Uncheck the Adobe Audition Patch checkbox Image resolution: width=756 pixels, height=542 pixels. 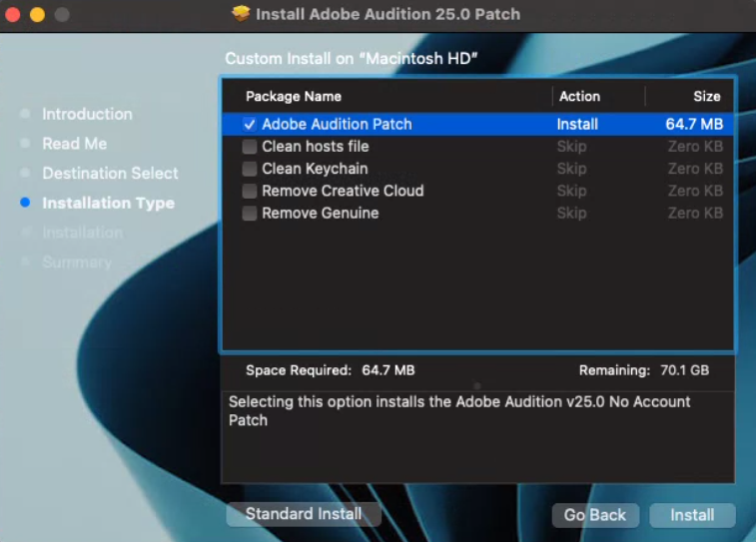(250, 125)
